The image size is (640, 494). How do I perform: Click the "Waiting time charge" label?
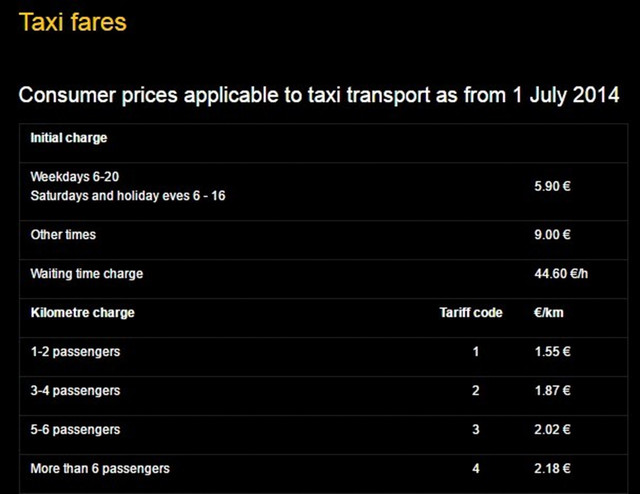[x=87, y=274]
